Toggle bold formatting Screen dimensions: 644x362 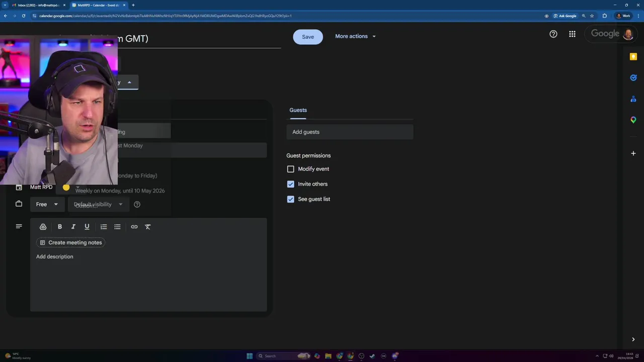click(x=60, y=227)
